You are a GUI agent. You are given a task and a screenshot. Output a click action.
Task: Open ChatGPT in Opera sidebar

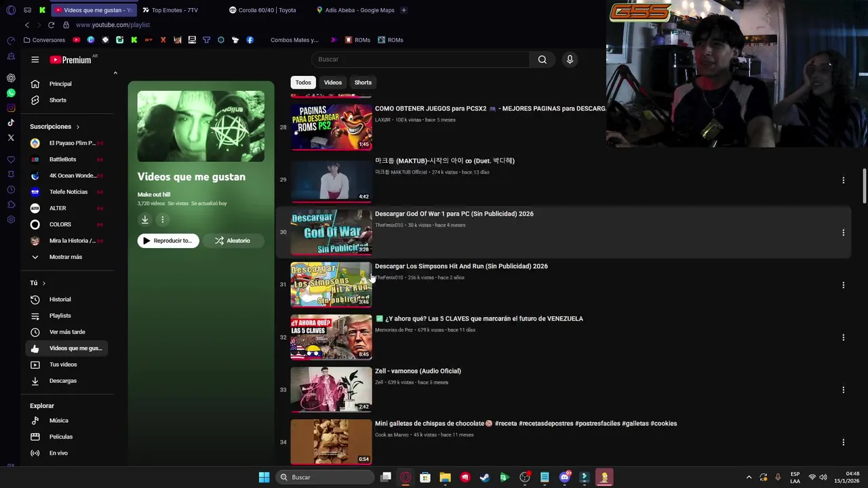pyautogui.click(x=11, y=78)
